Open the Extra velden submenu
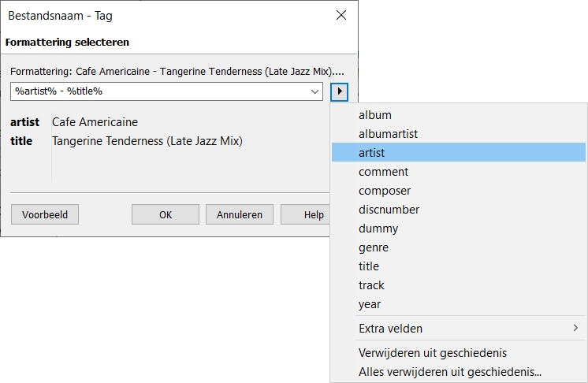 (x=459, y=328)
